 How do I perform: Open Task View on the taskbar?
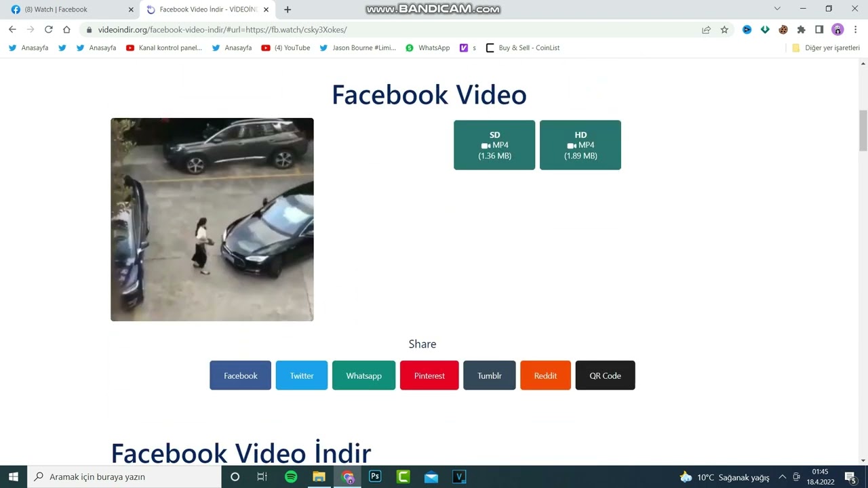point(262,476)
